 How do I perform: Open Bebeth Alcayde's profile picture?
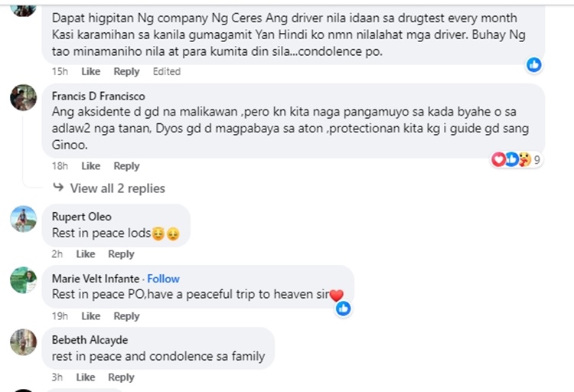(x=24, y=341)
